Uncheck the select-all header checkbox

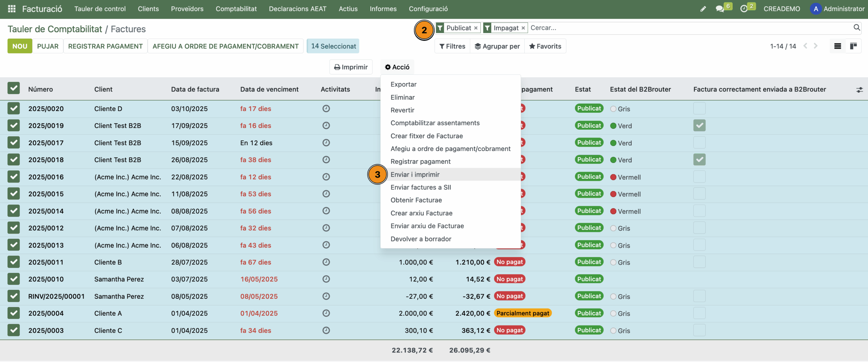click(14, 88)
